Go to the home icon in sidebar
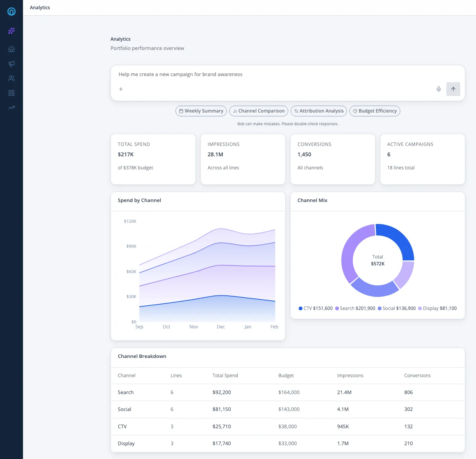The image size is (476, 459). pyautogui.click(x=12, y=49)
